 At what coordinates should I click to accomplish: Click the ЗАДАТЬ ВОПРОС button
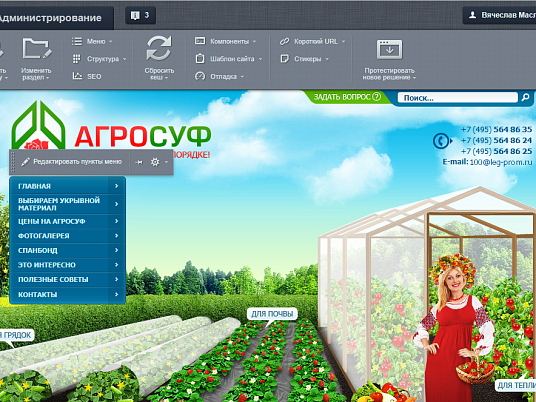click(x=347, y=97)
